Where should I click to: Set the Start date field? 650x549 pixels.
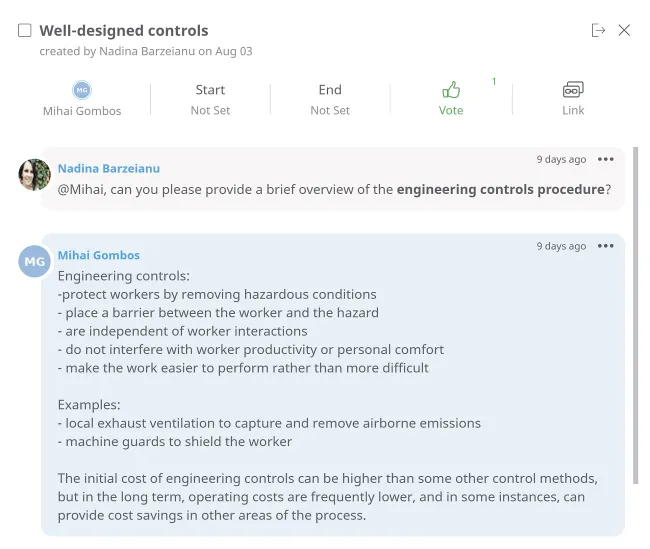click(210, 99)
